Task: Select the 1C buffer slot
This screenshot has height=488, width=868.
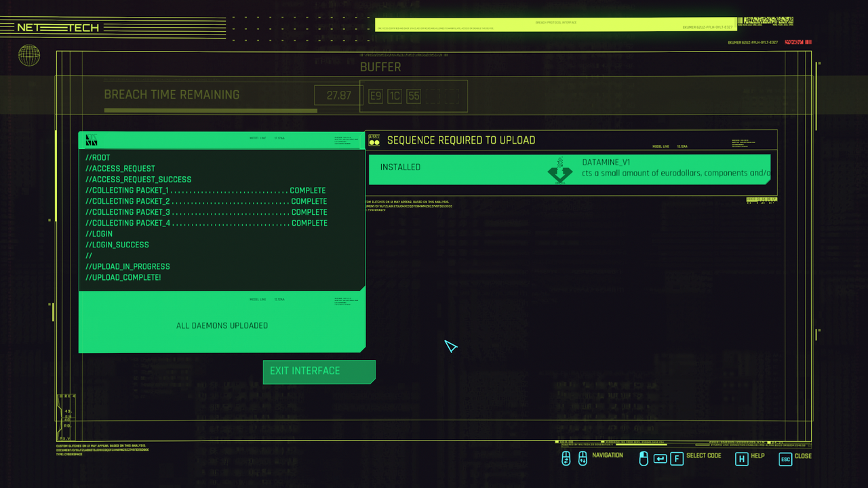Action: pos(395,96)
